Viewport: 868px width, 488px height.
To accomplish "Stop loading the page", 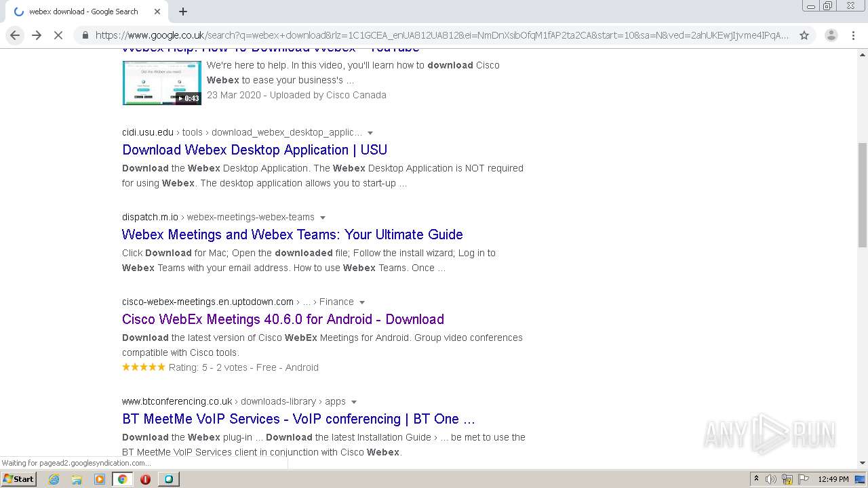I will pyautogui.click(x=58, y=35).
